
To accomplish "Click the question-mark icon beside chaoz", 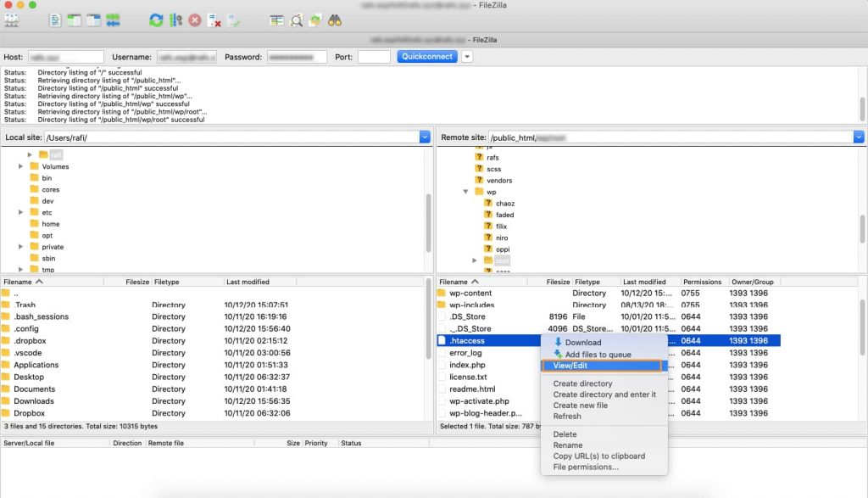I will tap(487, 203).
